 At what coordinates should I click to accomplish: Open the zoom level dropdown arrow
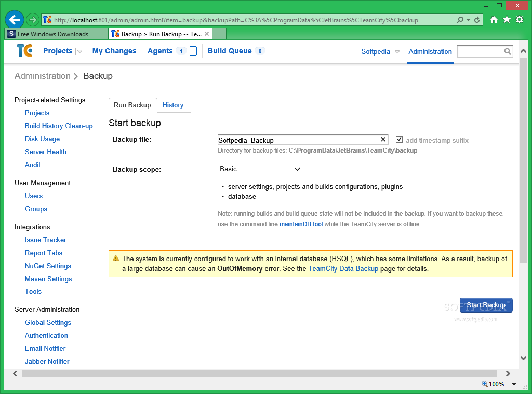[x=514, y=384]
